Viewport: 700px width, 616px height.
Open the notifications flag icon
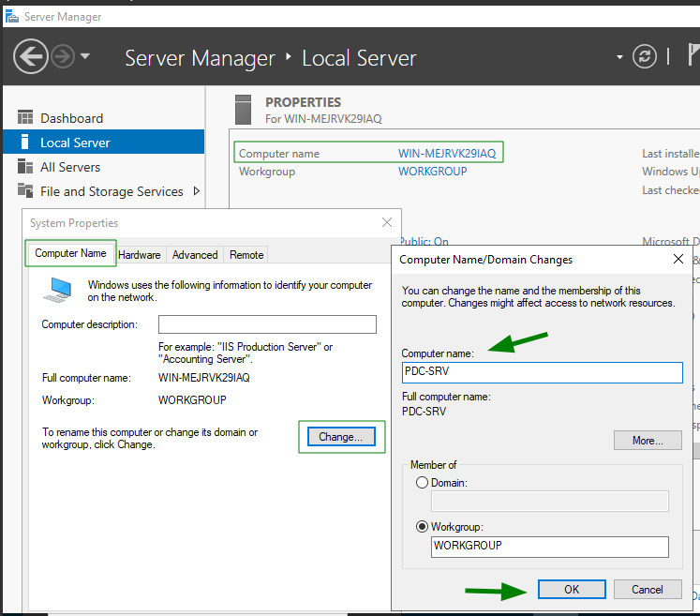click(693, 54)
